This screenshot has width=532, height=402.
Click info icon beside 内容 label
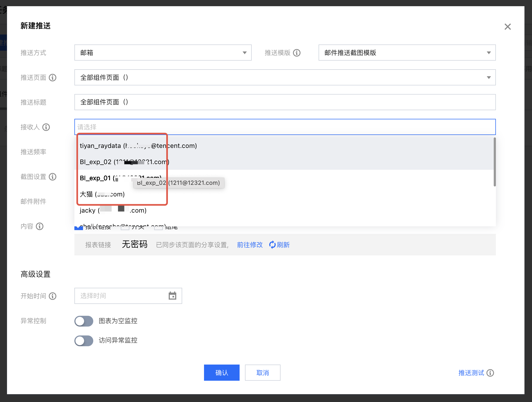[40, 226]
